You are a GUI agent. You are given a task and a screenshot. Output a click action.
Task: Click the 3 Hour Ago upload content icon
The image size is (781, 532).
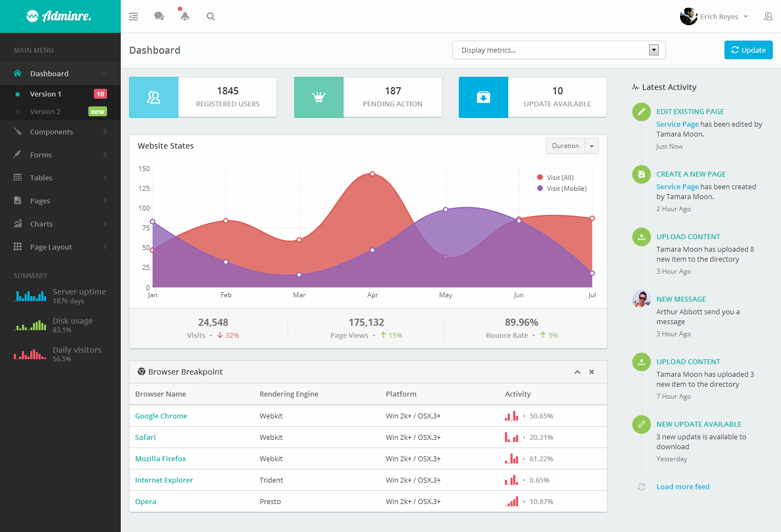[641, 237]
